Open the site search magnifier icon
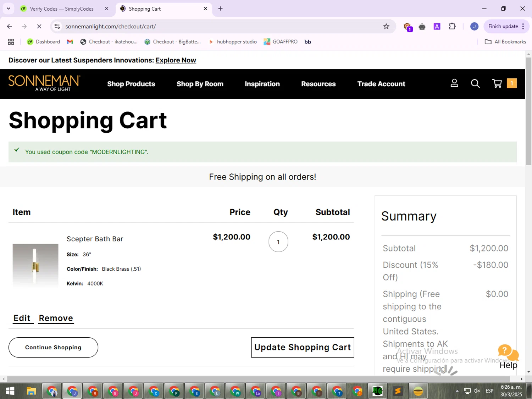This screenshot has width=532, height=399. (475, 83)
